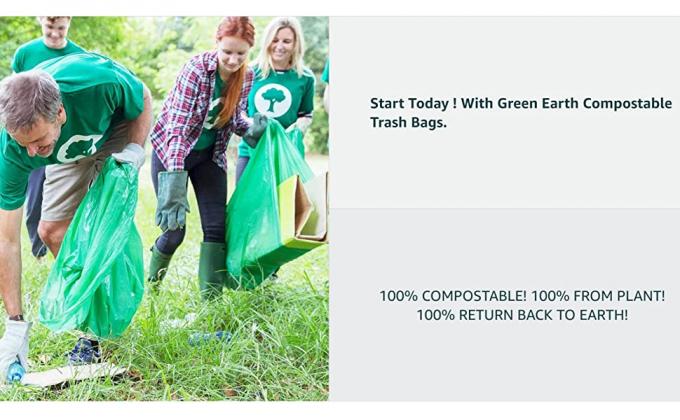680x420 pixels.
Task: Click the cardboard piece on the ground
Action: (x=73, y=374)
